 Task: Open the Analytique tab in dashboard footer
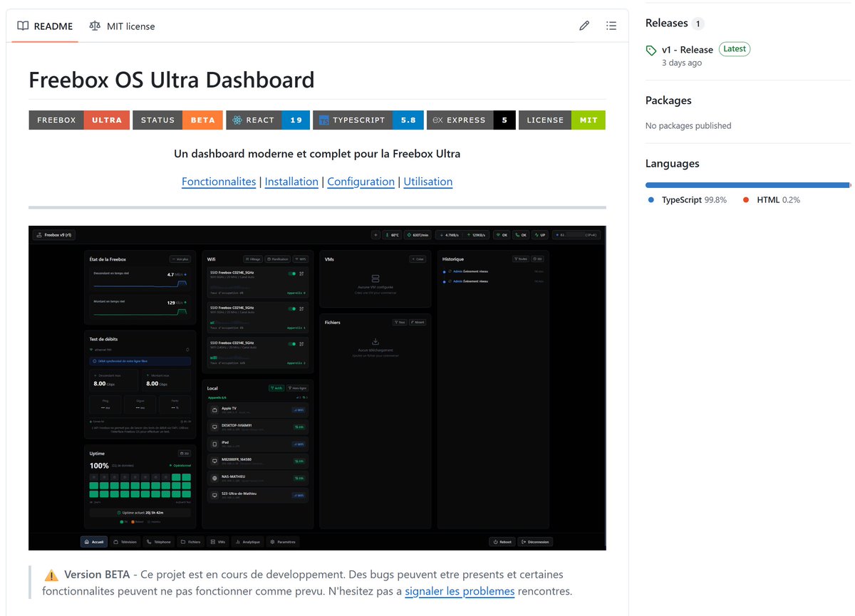[x=248, y=542]
